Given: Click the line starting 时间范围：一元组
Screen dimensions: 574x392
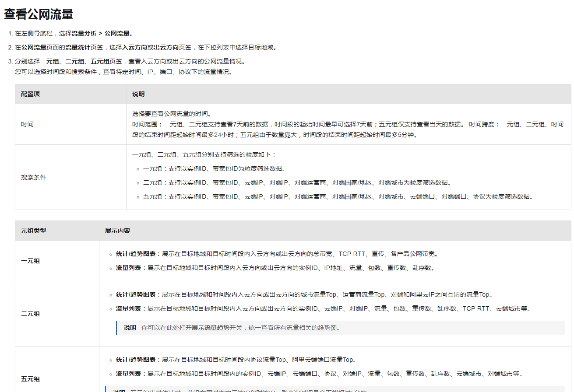Looking at the screenshot, I should [x=348, y=129].
